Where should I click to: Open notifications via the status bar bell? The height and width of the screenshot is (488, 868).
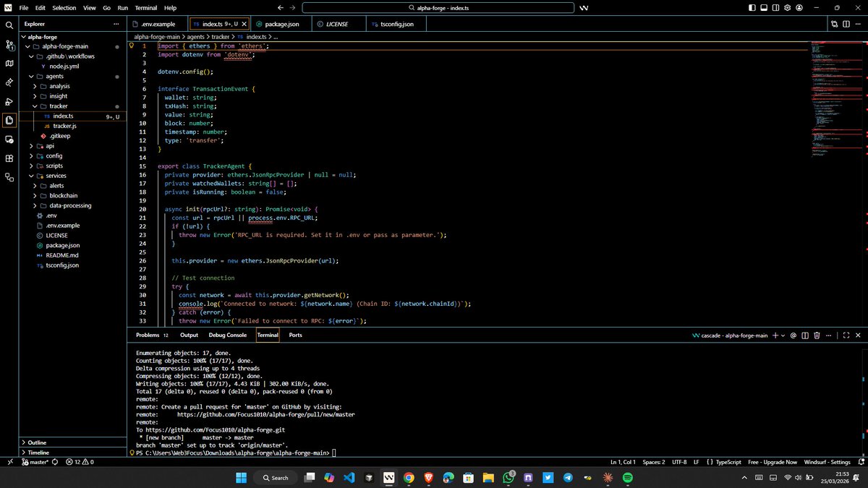pyautogui.click(x=861, y=462)
